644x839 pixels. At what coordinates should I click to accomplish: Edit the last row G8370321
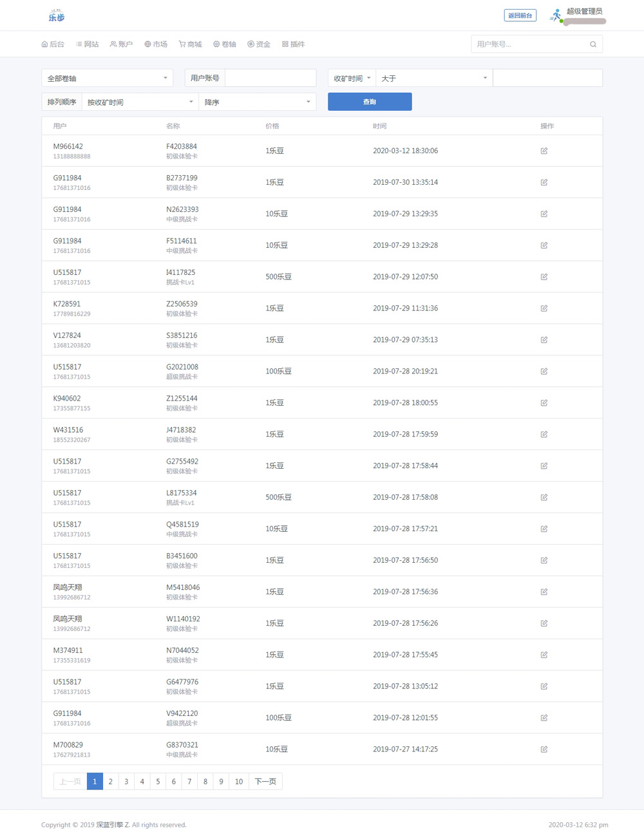pos(544,749)
